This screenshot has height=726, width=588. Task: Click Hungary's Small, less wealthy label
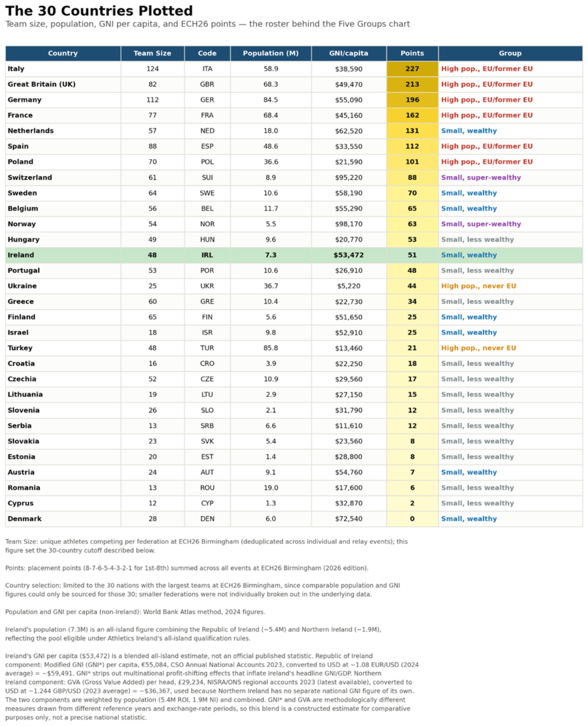coord(477,239)
